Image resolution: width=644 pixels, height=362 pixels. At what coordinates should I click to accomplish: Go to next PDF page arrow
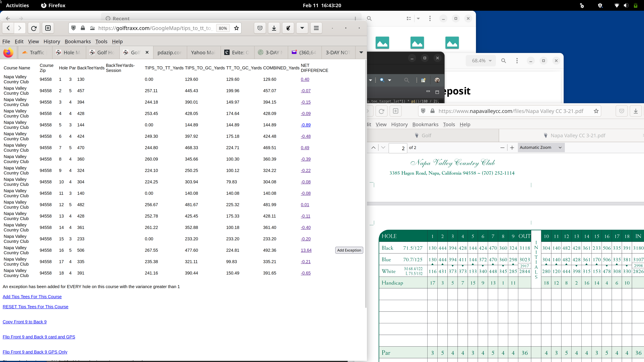(x=383, y=148)
